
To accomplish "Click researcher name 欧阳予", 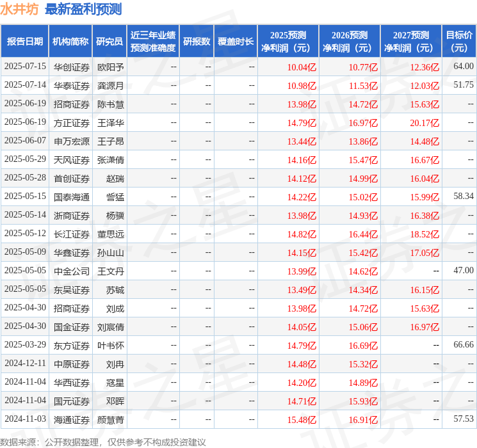I will pyautogui.click(x=110, y=67).
